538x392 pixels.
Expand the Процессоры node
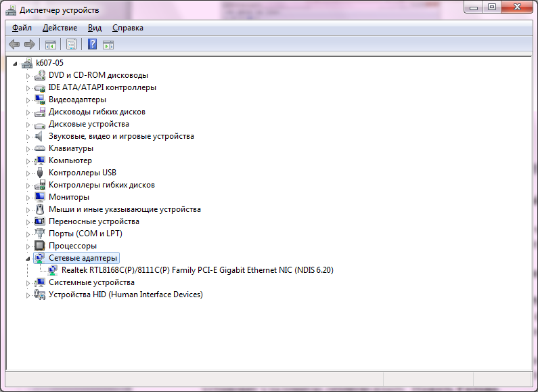pos(28,246)
